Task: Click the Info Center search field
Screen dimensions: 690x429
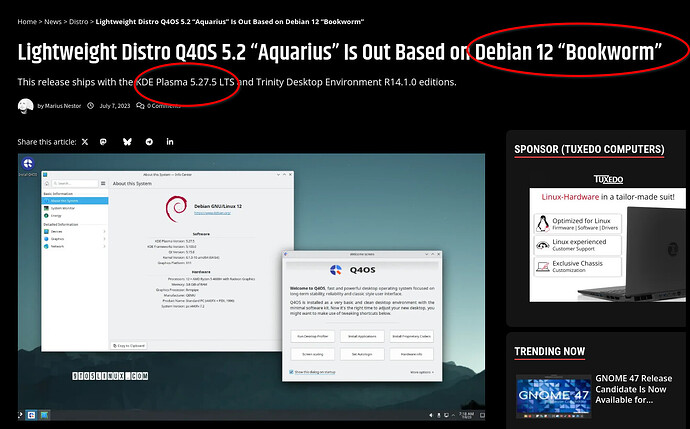Action: tap(75, 183)
